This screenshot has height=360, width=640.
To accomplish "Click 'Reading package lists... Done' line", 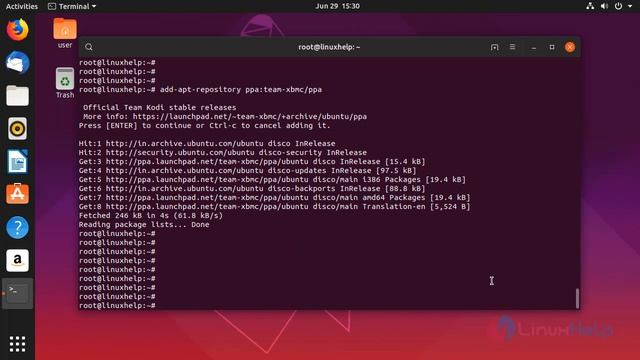I will point(144,224).
